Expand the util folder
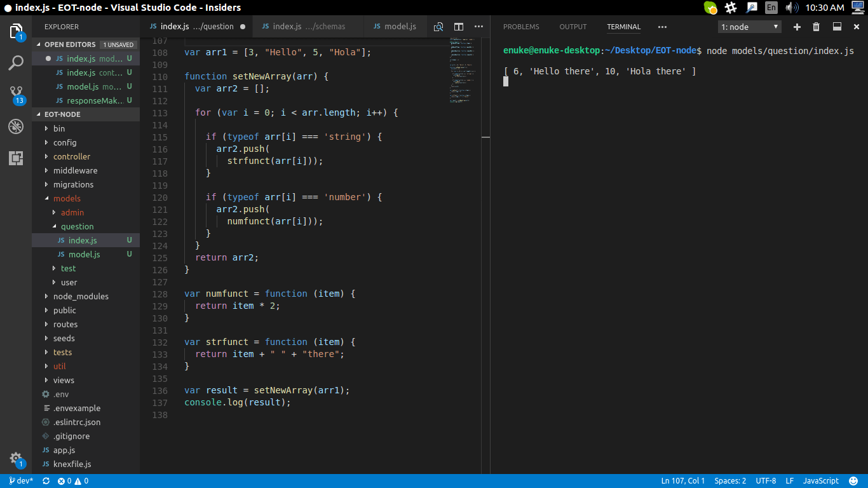This screenshot has width=868, height=488. [x=86, y=366]
